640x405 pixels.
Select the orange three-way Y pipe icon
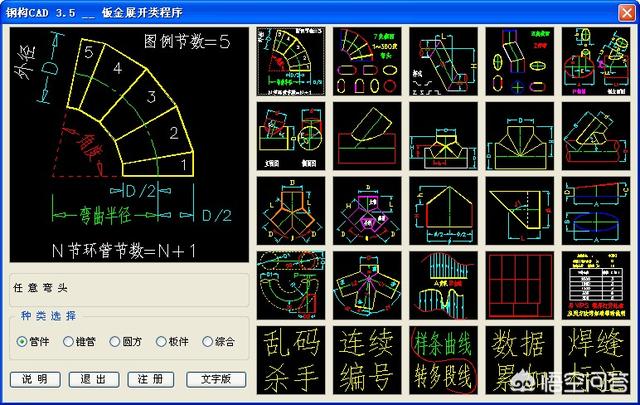291,211
